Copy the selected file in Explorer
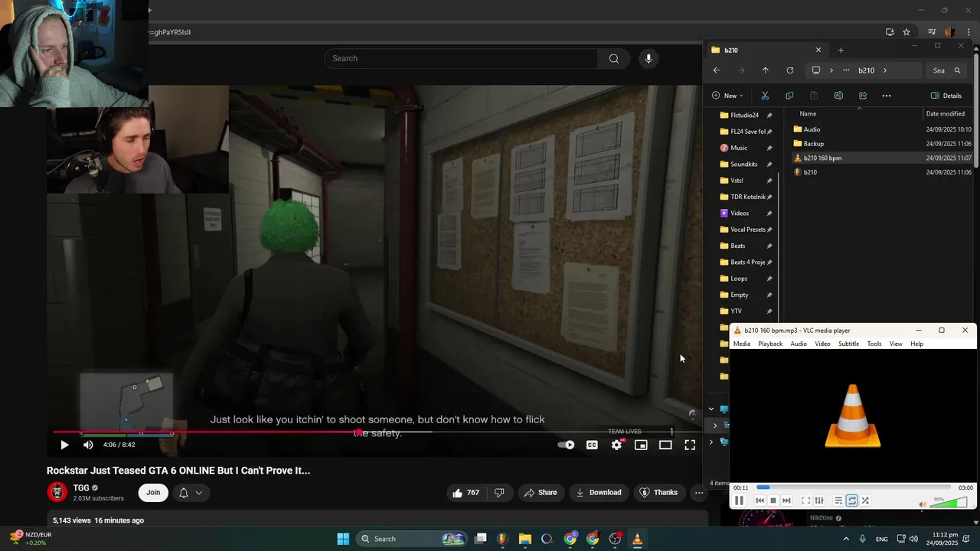Screen dimensions: 980x551 (789, 96)
